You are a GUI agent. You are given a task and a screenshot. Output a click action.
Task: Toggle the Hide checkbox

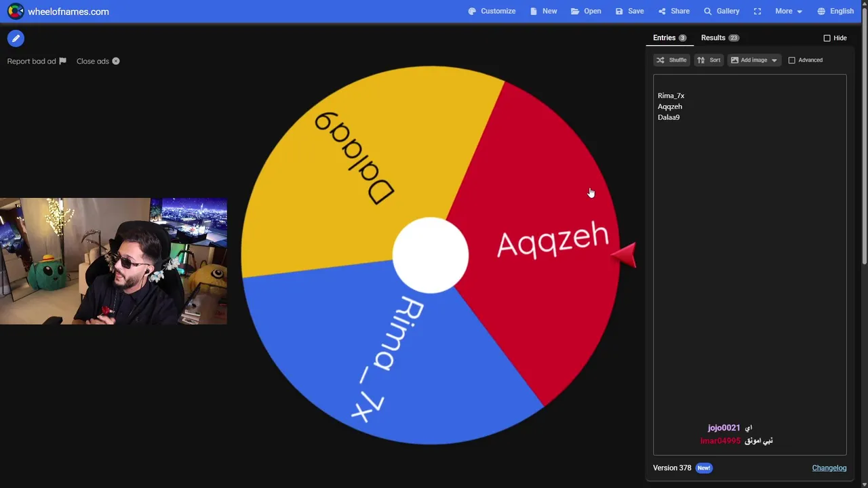[x=827, y=38]
